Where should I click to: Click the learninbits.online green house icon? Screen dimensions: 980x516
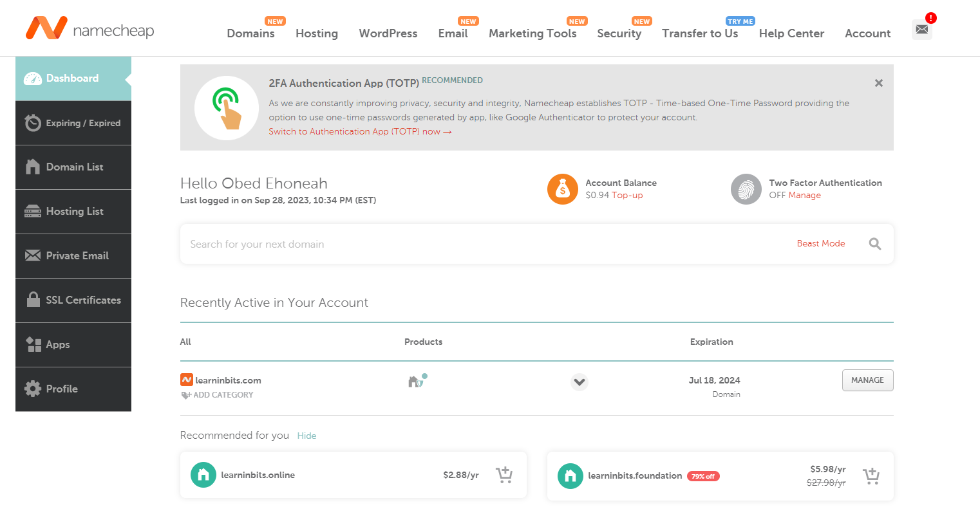point(203,475)
